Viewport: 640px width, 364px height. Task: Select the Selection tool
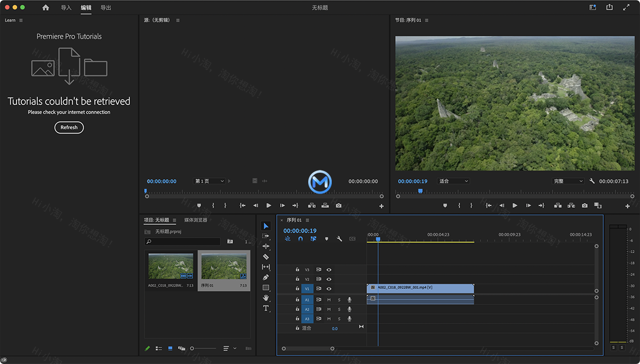(x=266, y=227)
